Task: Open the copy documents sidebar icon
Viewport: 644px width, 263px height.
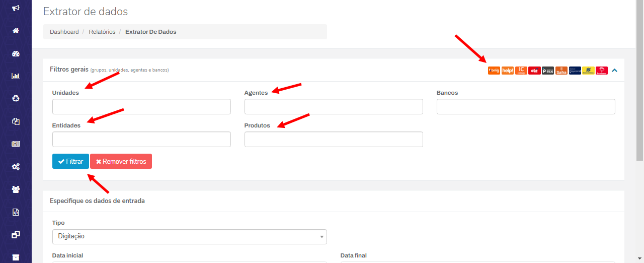Action: pyautogui.click(x=16, y=121)
